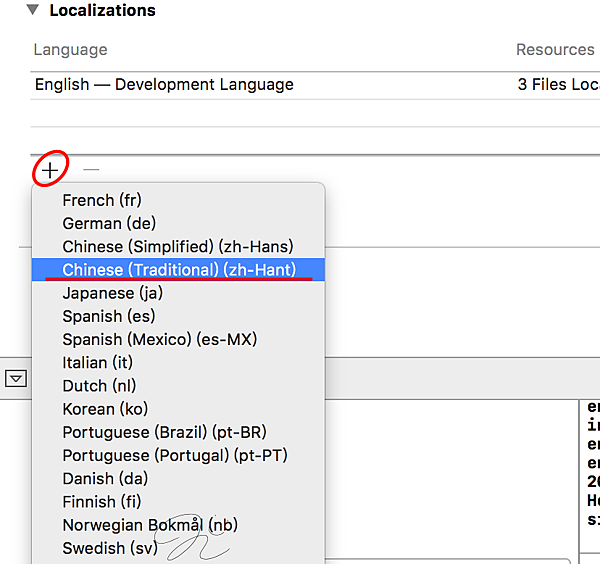This screenshot has height=564, width=600.
Task: Select Dutch (nl) menu entry
Action: pos(99,385)
